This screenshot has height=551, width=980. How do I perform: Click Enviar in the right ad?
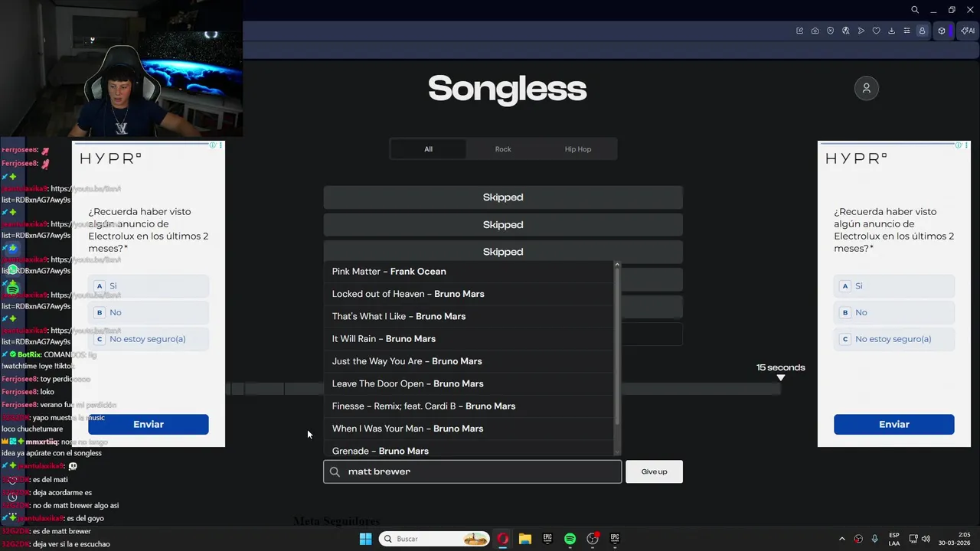[x=894, y=424]
